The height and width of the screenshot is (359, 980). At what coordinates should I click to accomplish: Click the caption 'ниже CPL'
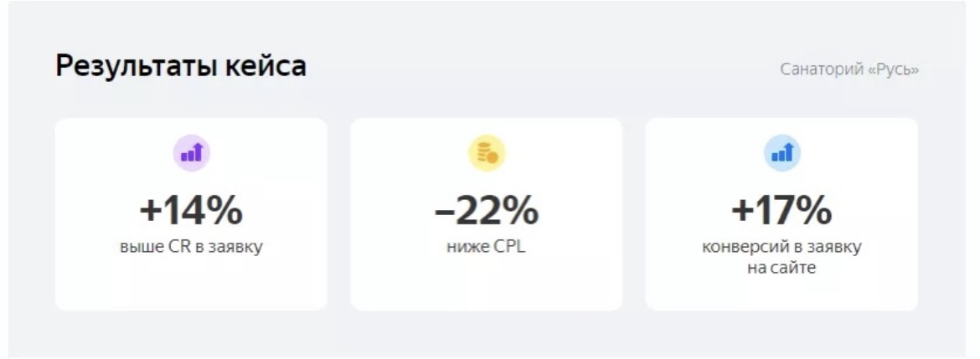click(487, 248)
